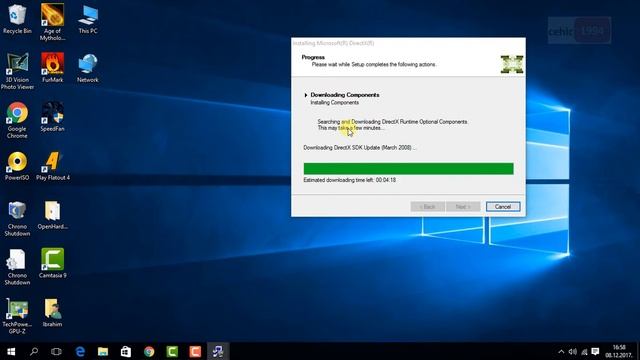
Task: Select This PC desktop icon
Action: 88,19
